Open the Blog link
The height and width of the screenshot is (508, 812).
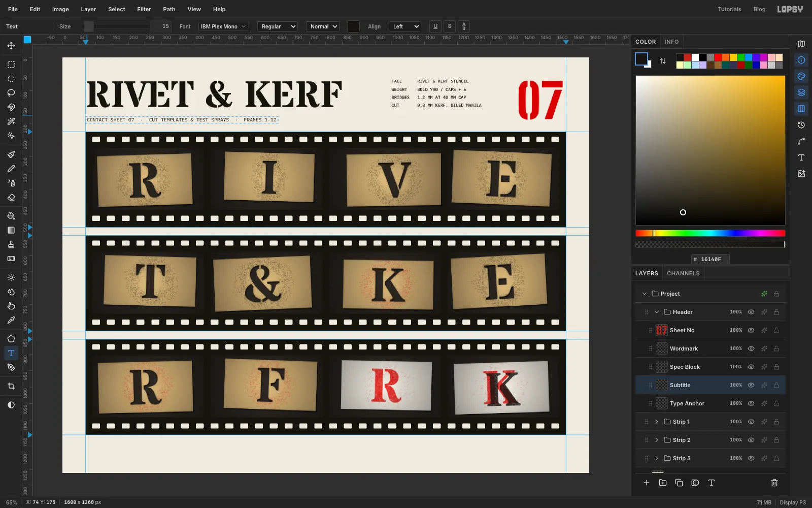(759, 9)
